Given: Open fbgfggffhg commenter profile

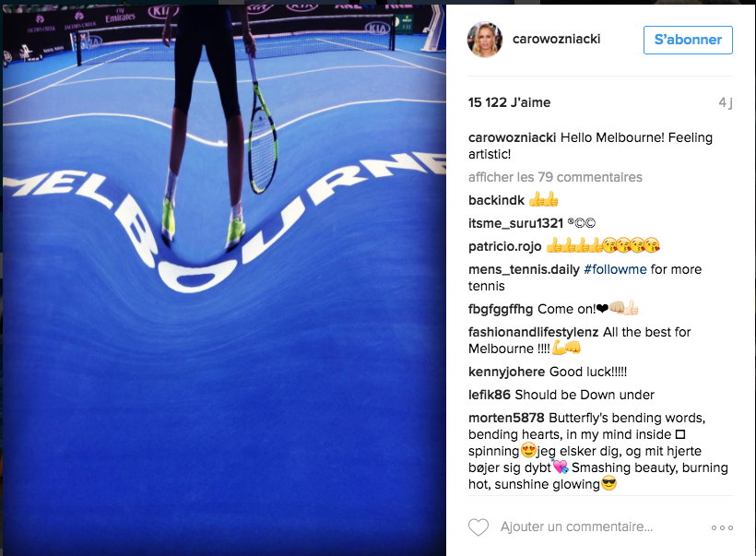Looking at the screenshot, I should tap(501, 309).
